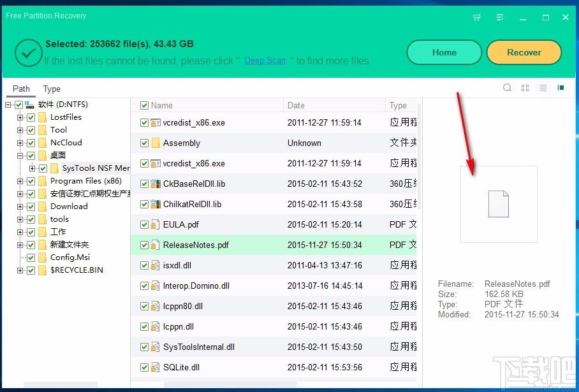
Task: Click the $RECYCLE.BIN folder icon
Action: (43, 270)
